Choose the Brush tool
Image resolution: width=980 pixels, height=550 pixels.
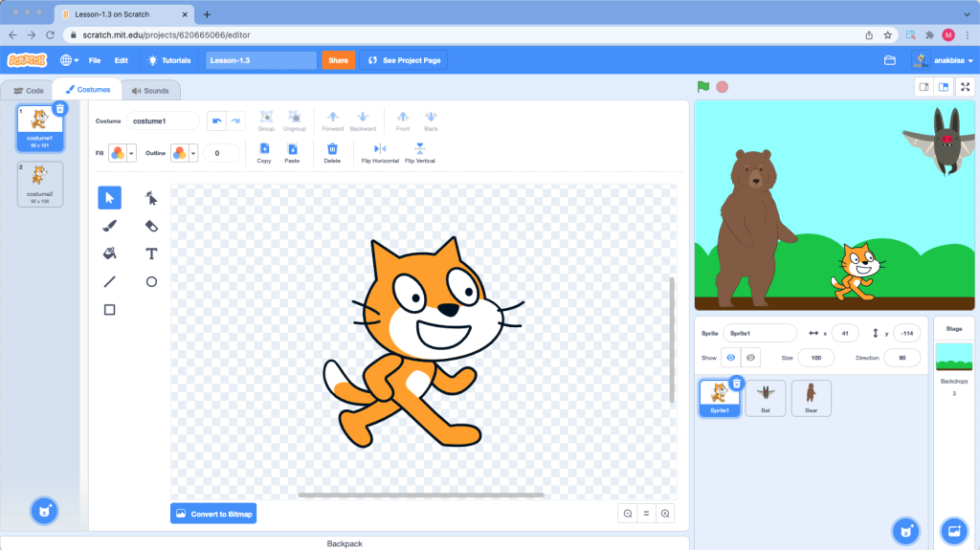pyautogui.click(x=109, y=226)
